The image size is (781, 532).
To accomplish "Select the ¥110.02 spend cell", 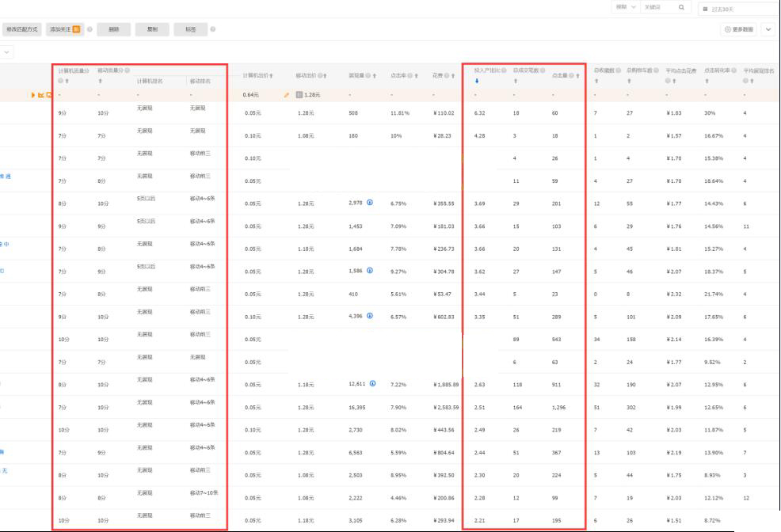I will [x=444, y=113].
